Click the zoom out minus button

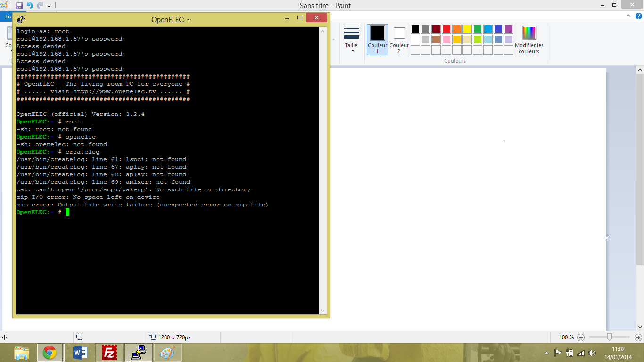[x=581, y=337]
